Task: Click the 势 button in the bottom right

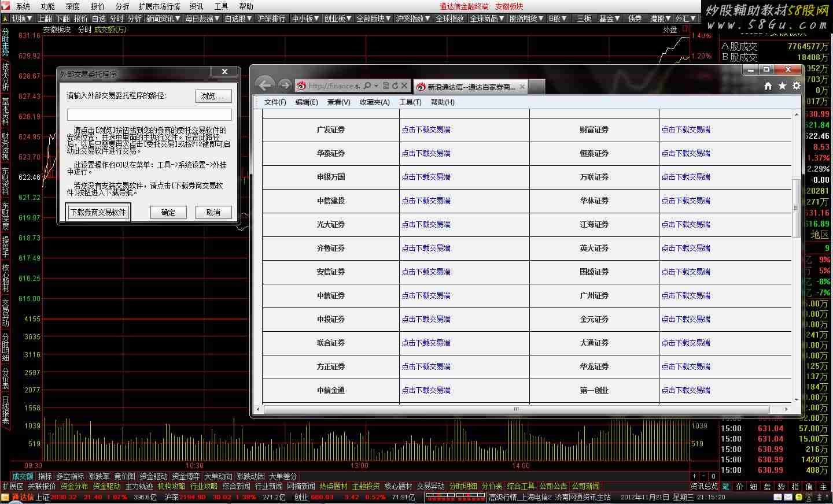Action: (781, 487)
